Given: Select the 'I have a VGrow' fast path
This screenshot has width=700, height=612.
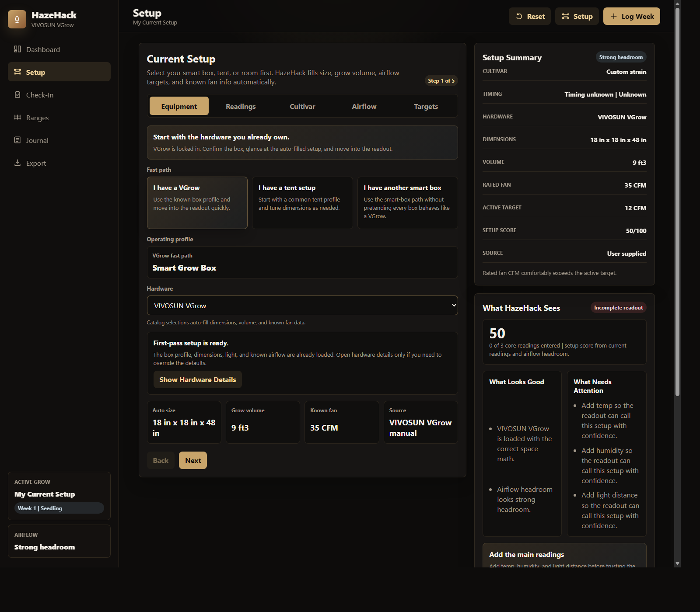Looking at the screenshot, I should (197, 202).
